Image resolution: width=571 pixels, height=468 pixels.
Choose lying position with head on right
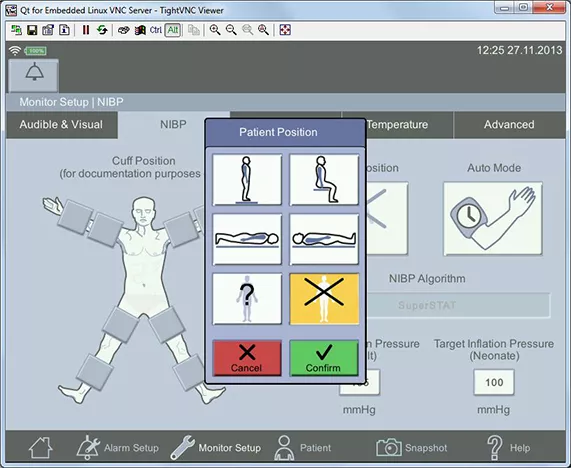247,239
